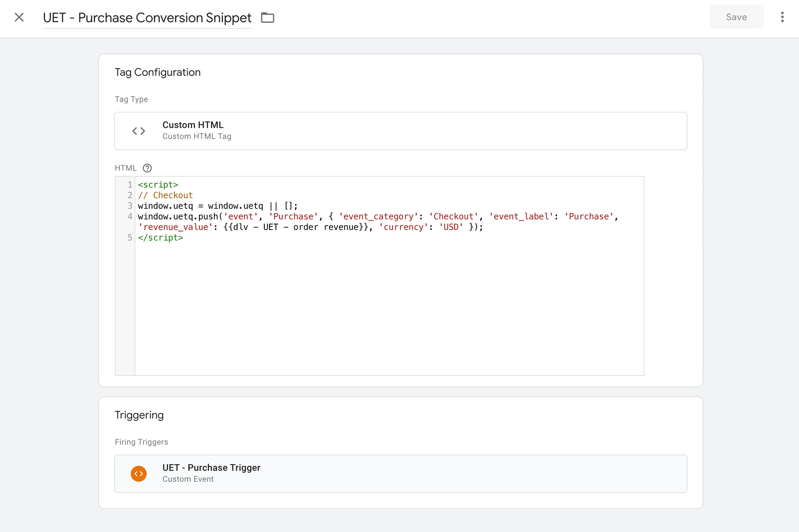Click the HTML help question mark icon
The width and height of the screenshot is (799, 532).
coord(147,168)
